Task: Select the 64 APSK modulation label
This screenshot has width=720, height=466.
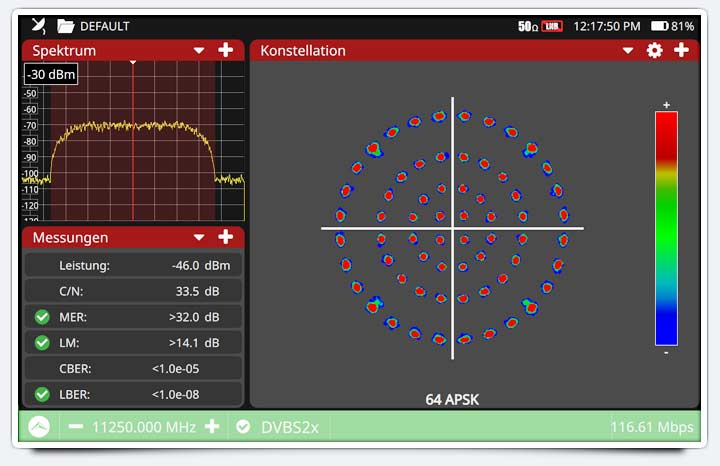Action: [x=452, y=399]
